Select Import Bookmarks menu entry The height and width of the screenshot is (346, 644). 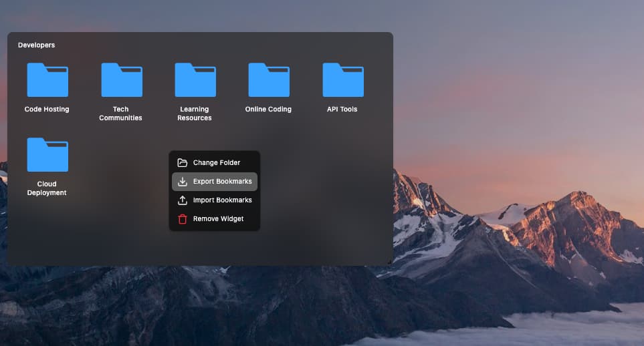[x=215, y=200]
